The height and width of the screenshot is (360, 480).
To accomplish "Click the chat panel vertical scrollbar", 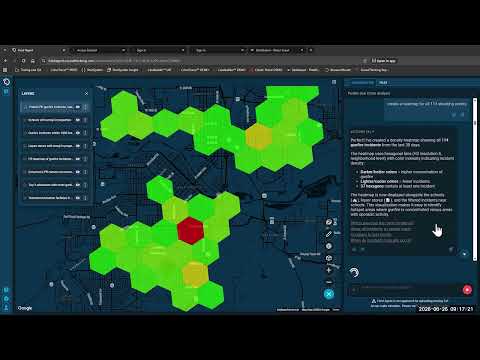I will tap(475, 178).
